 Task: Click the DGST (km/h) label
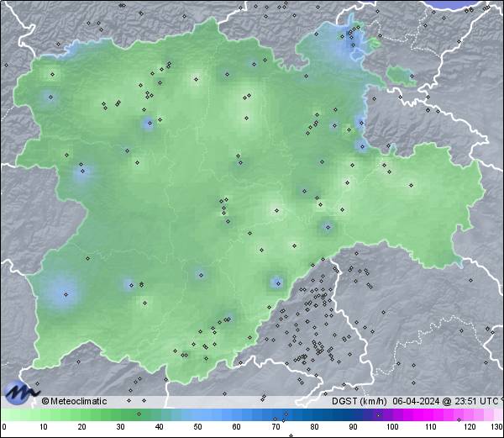coord(360,401)
